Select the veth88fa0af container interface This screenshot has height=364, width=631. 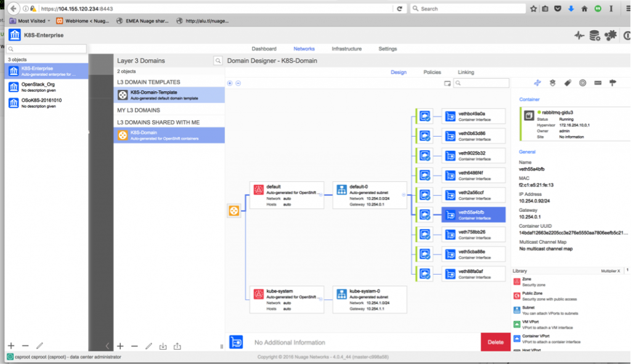pyautogui.click(x=474, y=274)
